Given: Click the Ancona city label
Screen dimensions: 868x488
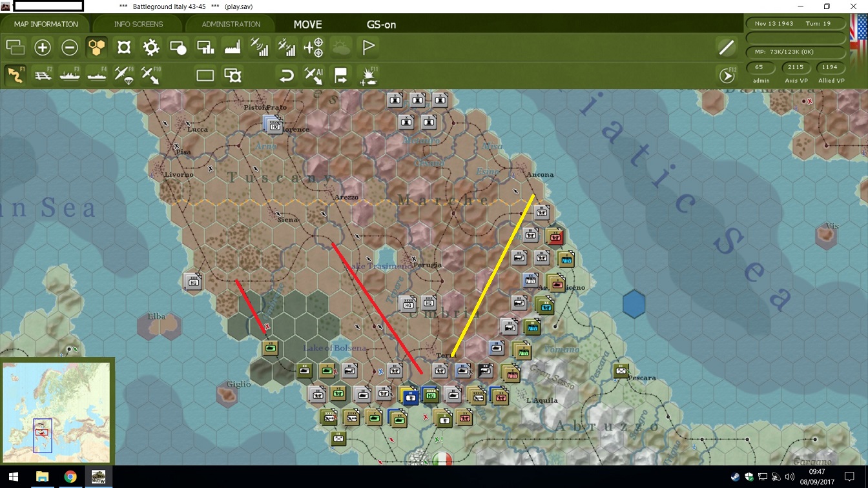Looking at the screenshot, I should point(540,175).
